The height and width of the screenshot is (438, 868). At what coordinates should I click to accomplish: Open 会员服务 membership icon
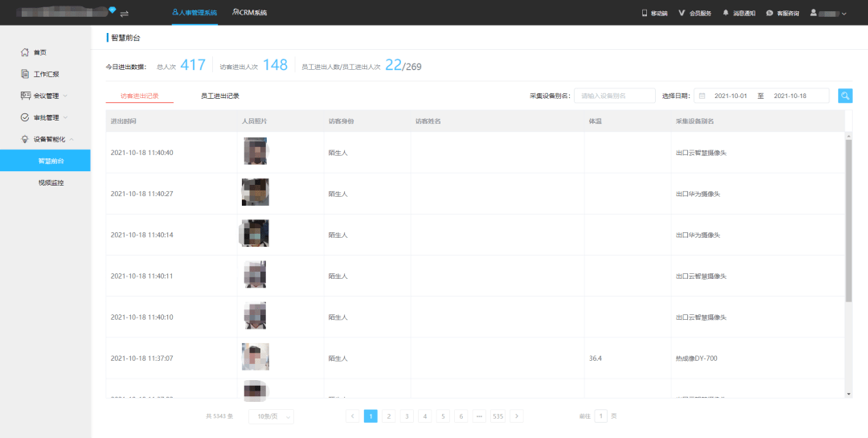(694, 13)
